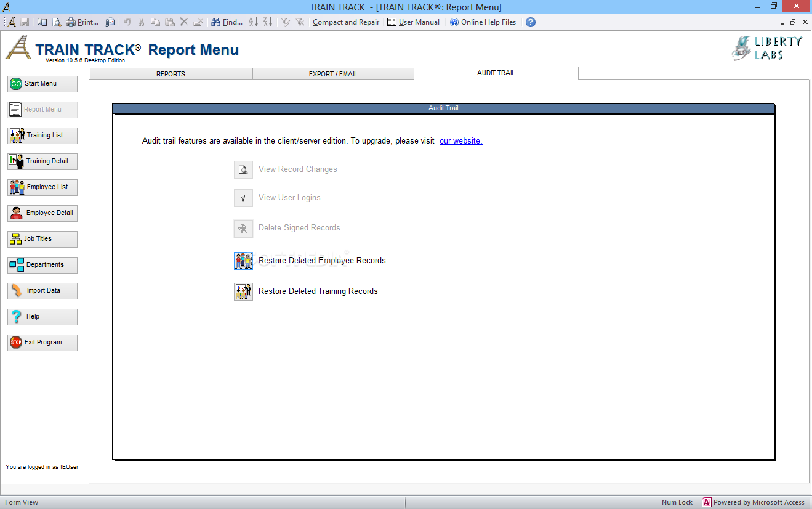This screenshot has height=509, width=812.
Task: Click the sidebar Help button
Action: tap(42, 317)
